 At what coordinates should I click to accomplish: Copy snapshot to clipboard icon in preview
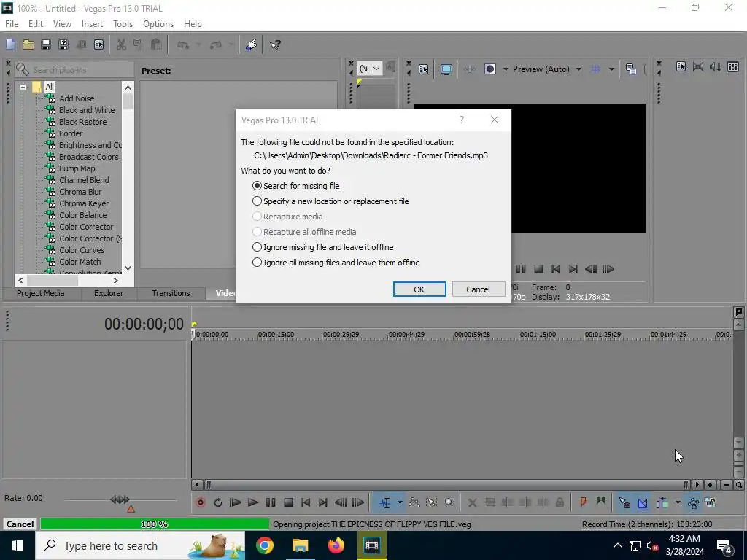pos(631,69)
